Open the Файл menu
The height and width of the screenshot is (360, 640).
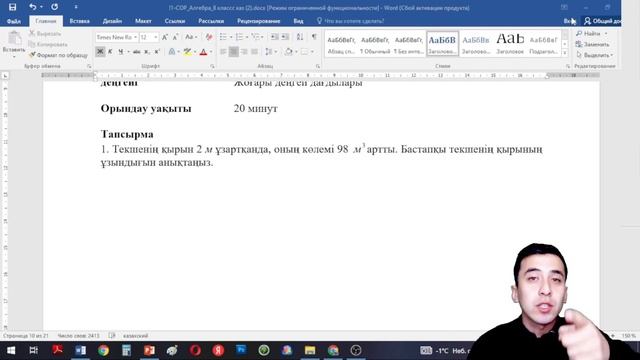coord(14,21)
